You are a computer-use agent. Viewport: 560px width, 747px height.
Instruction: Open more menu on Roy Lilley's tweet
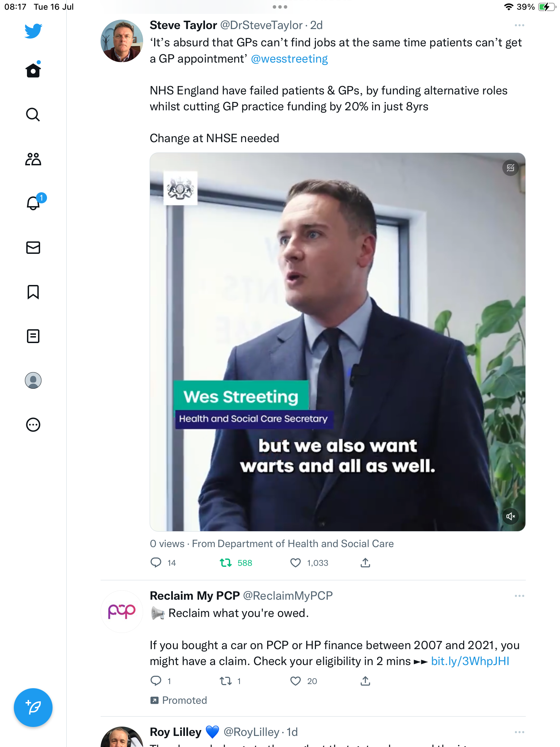pyautogui.click(x=519, y=732)
